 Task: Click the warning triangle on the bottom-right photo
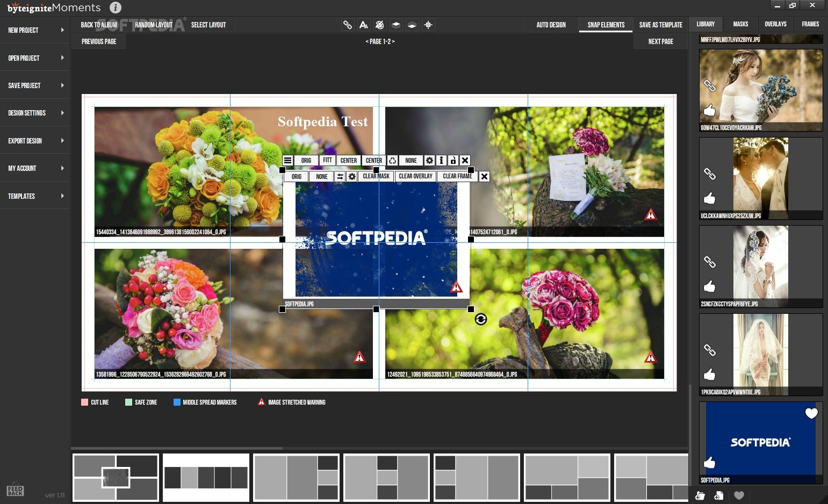[x=651, y=357]
